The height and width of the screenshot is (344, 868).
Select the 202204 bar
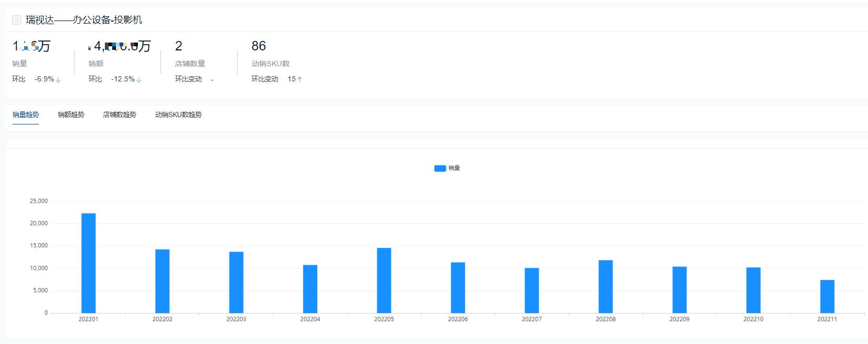click(x=310, y=289)
